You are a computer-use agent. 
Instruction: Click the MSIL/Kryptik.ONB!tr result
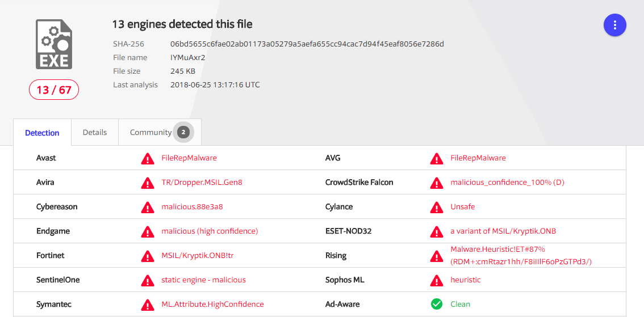pyautogui.click(x=198, y=256)
